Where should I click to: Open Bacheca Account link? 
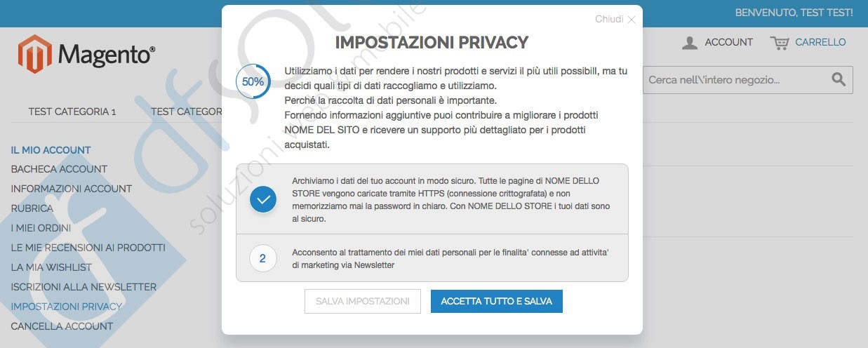(59, 169)
